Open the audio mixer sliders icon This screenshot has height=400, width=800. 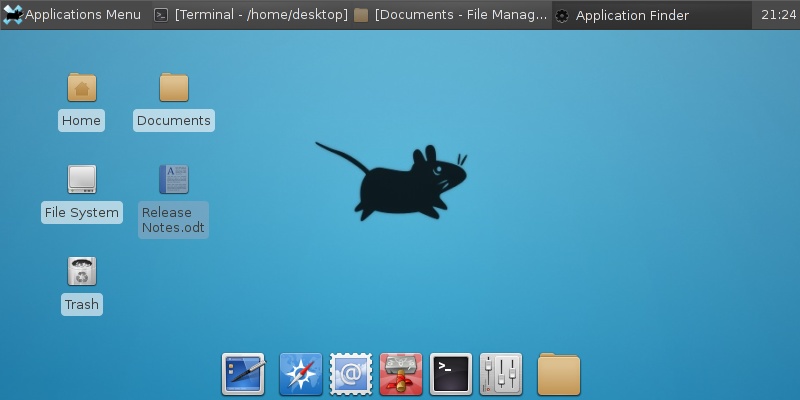tap(501, 375)
